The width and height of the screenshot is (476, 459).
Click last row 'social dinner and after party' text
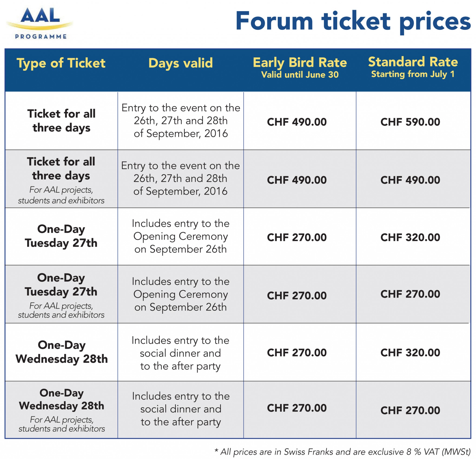(x=181, y=409)
